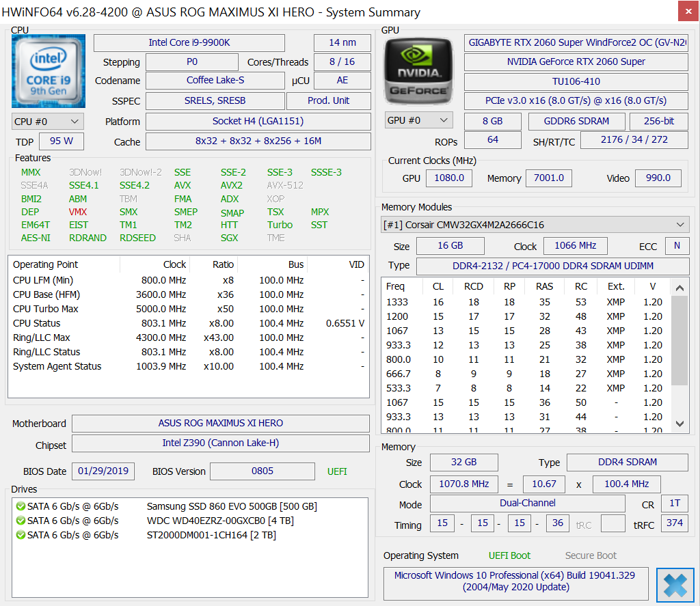Image resolution: width=700 pixels, height=606 pixels.
Task: Select the ST2000DM001-1CH164 drive entry
Action: point(189,535)
